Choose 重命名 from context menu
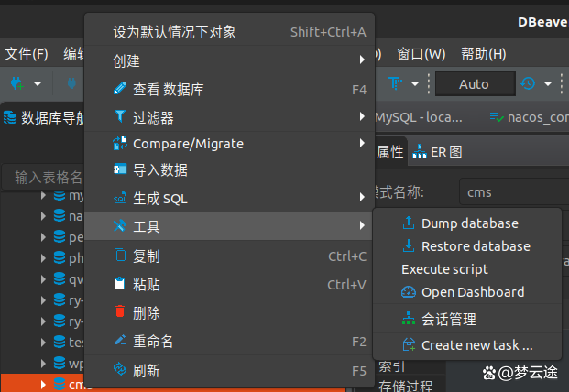Screen dimensions: 569x392 coord(229,341)
